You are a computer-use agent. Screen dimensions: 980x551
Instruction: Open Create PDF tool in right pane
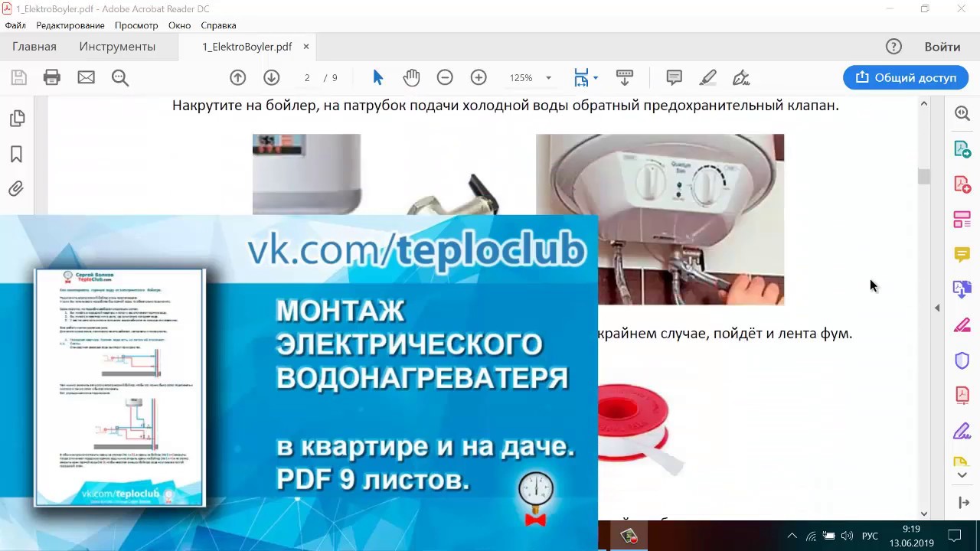click(962, 184)
